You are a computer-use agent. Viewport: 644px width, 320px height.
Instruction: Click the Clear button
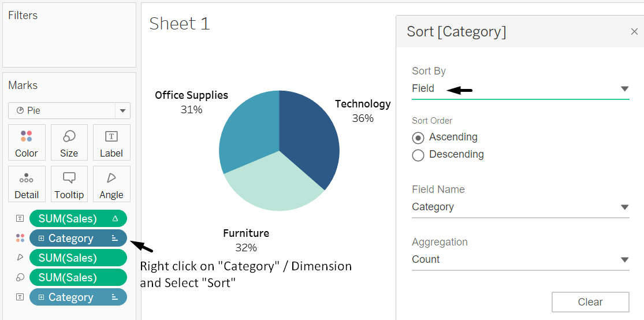(x=590, y=302)
